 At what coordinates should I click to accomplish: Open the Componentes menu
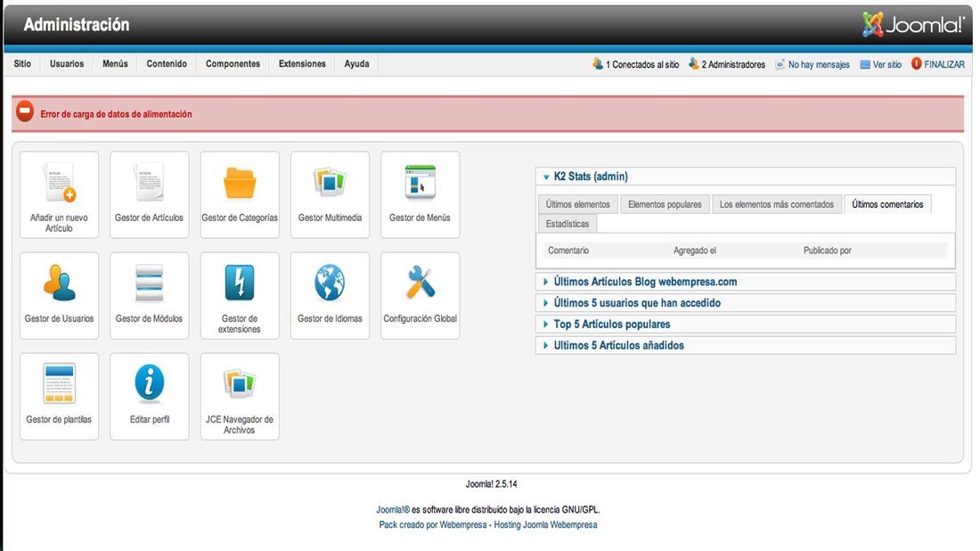(233, 64)
